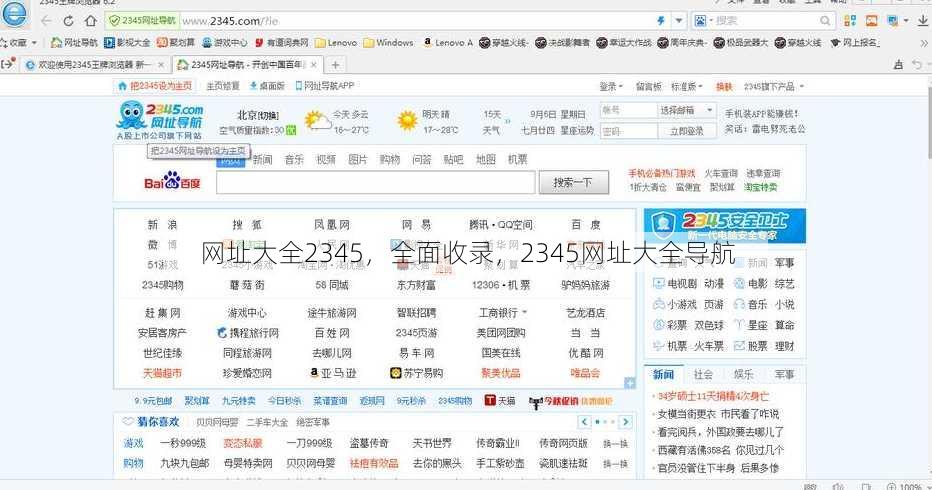Click the blue lightning speed-mode icon
Screen dimensions: 932x490
click(x=660, y=21)
